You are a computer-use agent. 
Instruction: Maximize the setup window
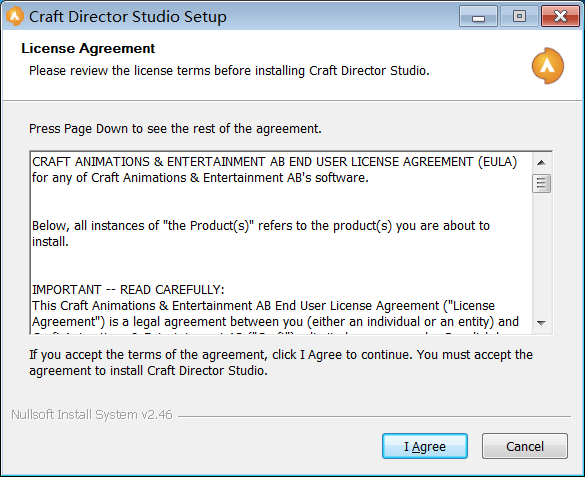519,16
